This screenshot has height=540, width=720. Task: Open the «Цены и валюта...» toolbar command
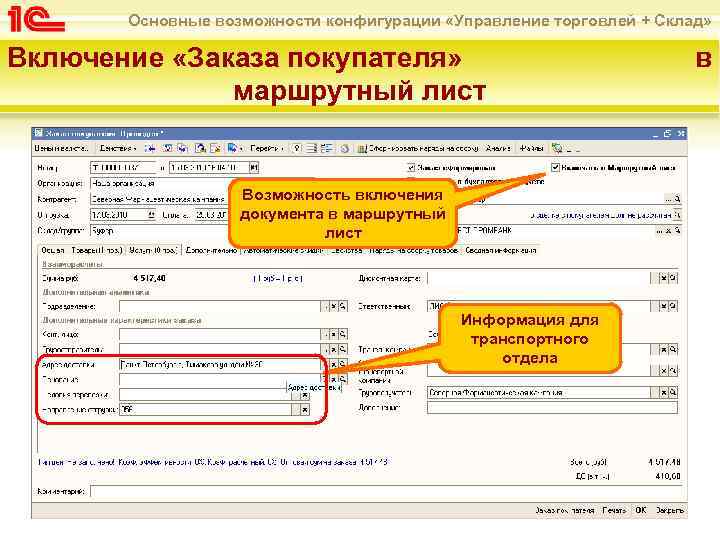pos(62,148)
